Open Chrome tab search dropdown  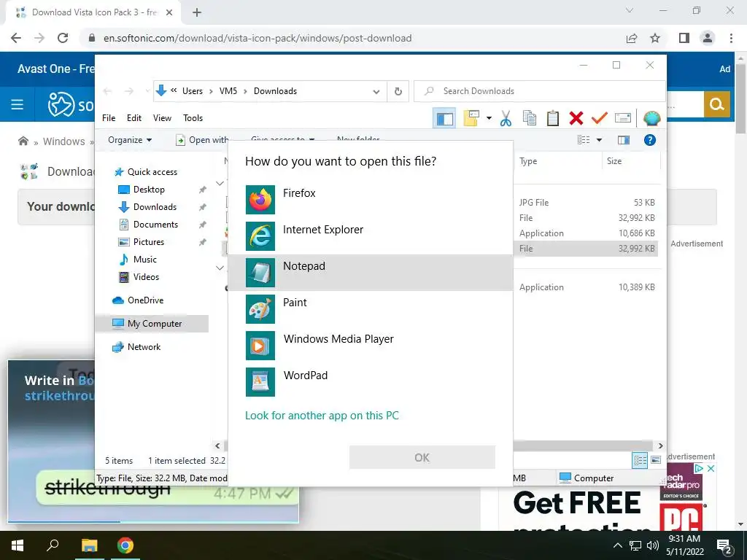click(629, 10)
